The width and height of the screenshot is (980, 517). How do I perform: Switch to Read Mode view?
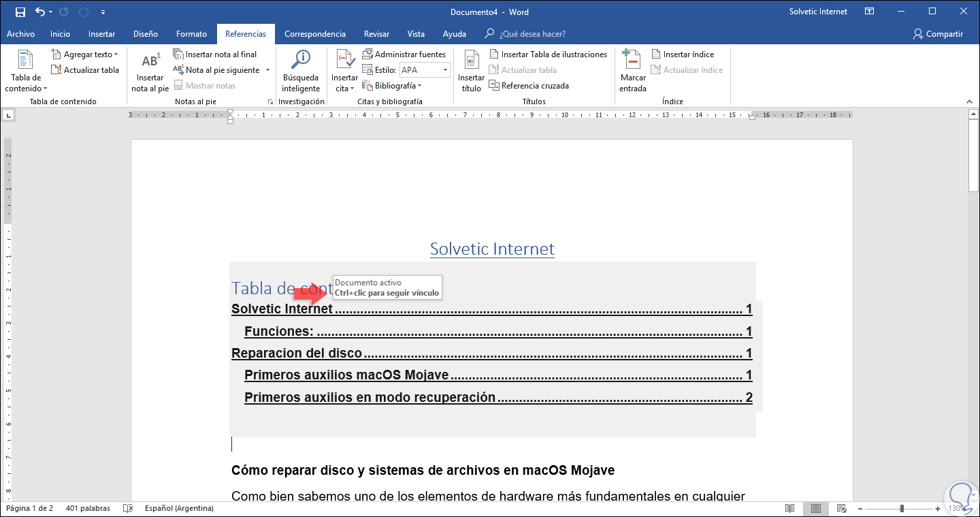coord(790,508)
